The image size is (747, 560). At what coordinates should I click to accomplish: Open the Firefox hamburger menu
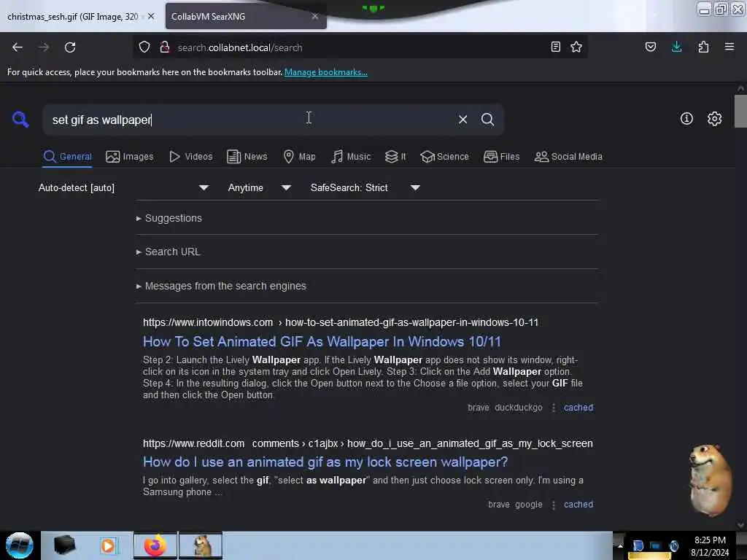coord(729,47)
